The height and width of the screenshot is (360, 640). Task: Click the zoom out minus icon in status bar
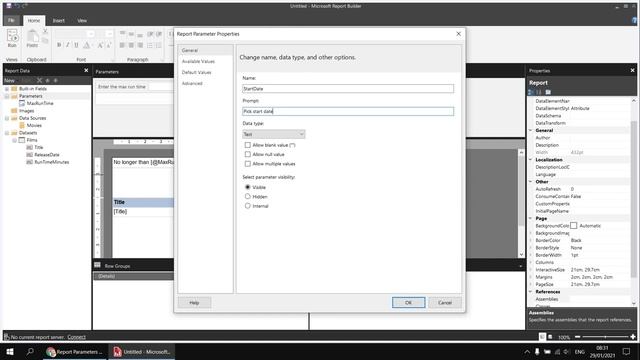coord(578,337)
